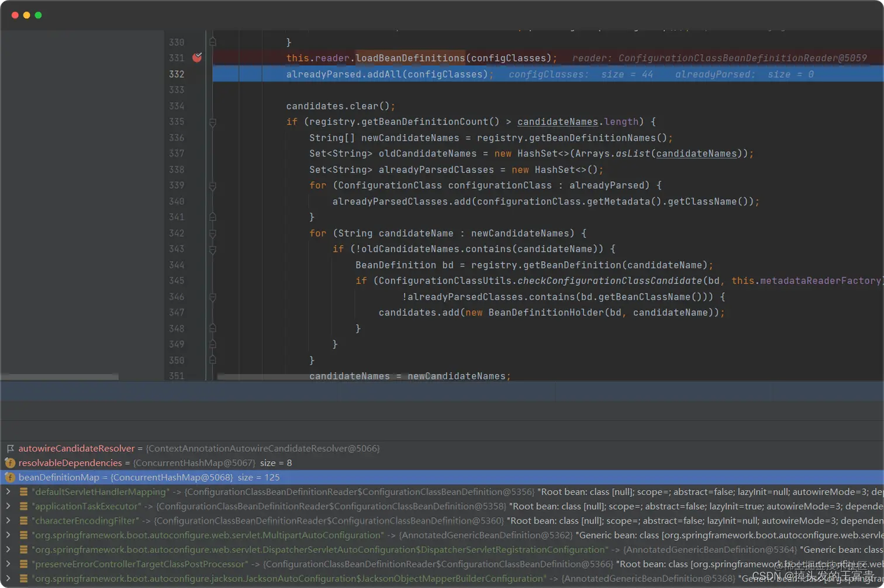This screenshot has width=884, height=588.
Task: Click line number 347 in the gutter
Action: [177, 313]
